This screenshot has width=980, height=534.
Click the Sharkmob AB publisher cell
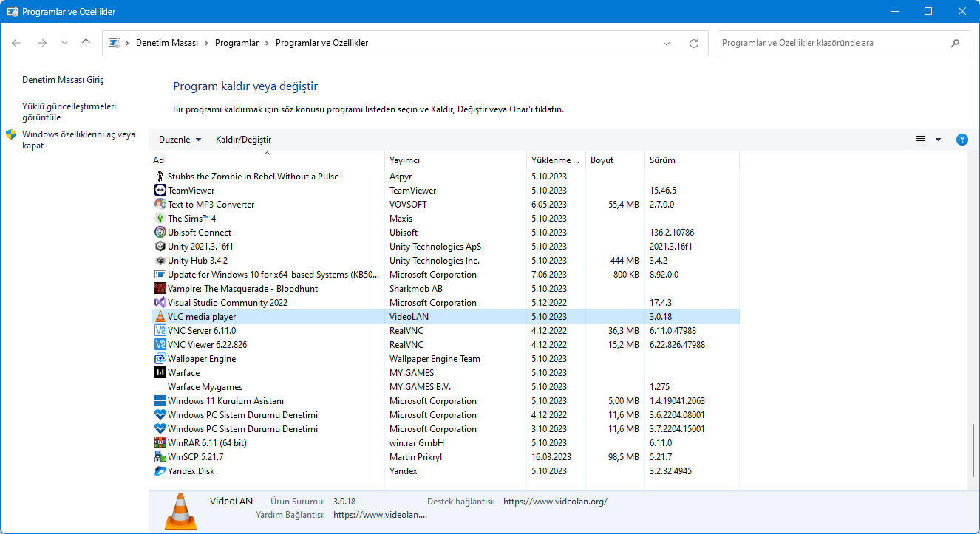416,289
